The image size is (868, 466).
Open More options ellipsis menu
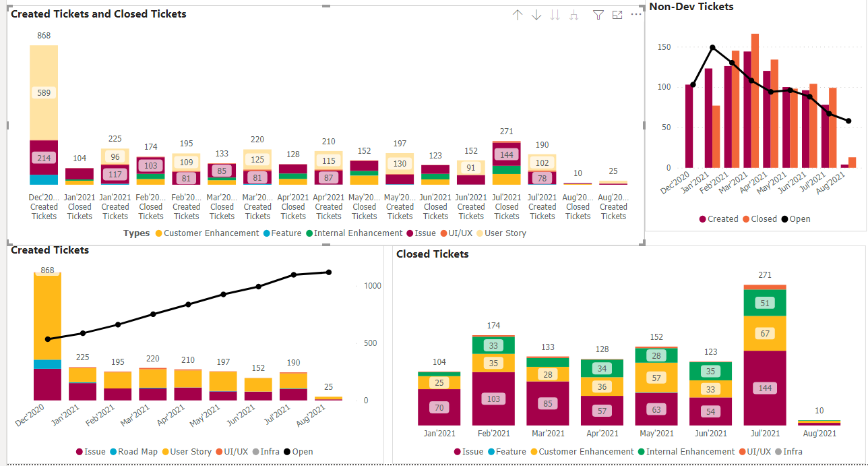coord(636,14)
